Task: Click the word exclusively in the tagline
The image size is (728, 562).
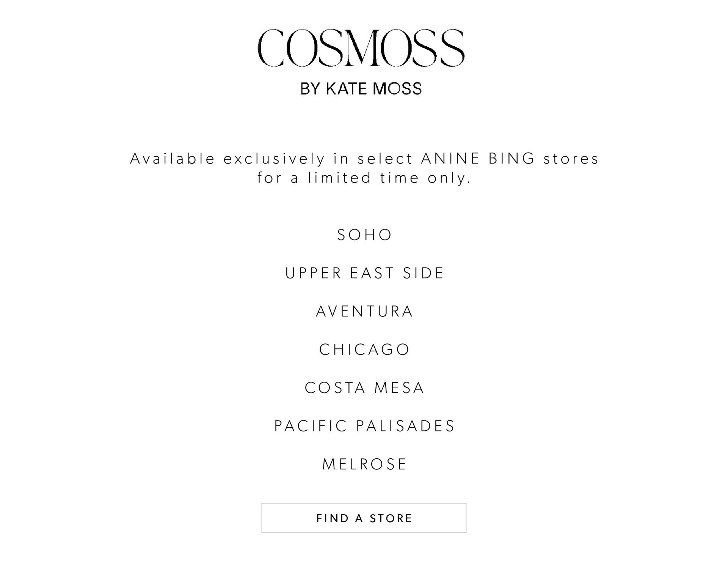Action: coord(274,159)
